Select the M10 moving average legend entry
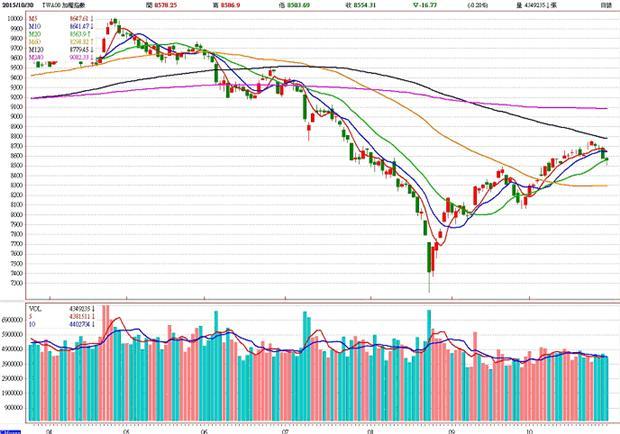Screen dimensions: 620x434 coord(36,26)
